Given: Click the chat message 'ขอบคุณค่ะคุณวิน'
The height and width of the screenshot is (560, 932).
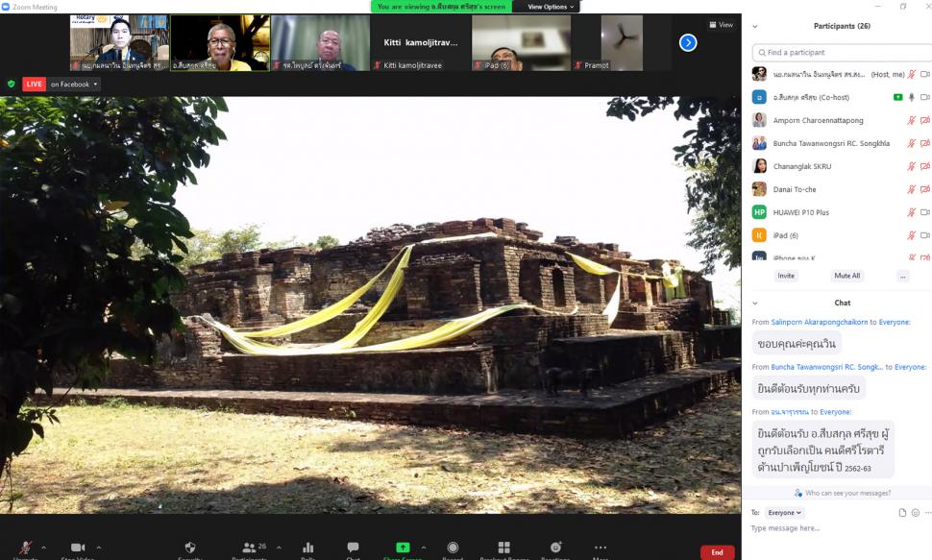Looking at the screenshot, I should click(797, 344).
